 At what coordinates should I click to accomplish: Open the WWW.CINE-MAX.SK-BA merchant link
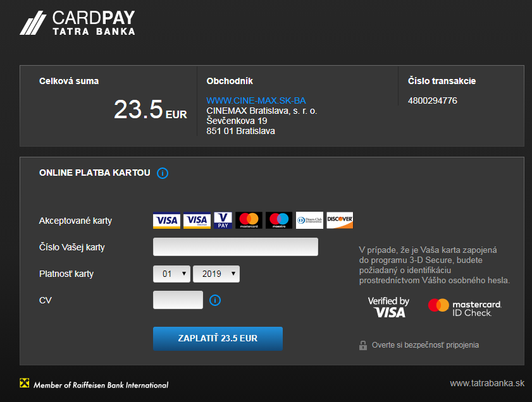(x=256, y=100)
